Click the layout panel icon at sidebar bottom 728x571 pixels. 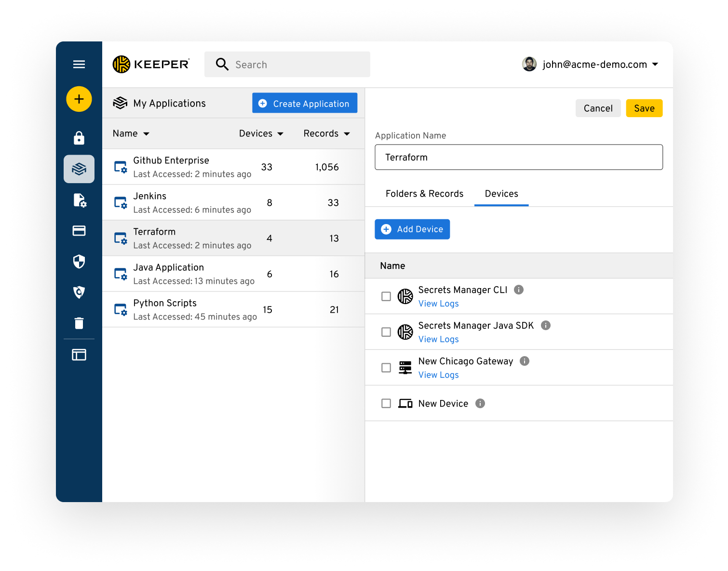[x=79, y=355]
